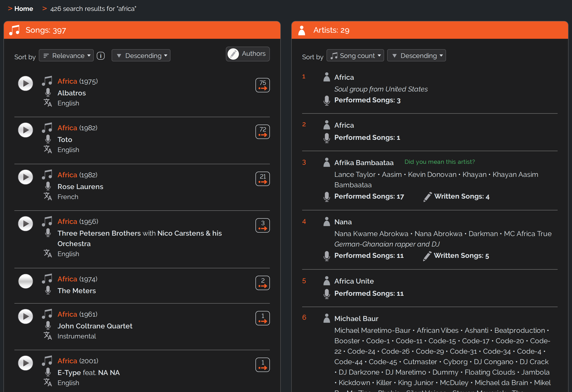Click the Songs: 397 panel header
This screenshot has width=572, height=392.
click(142, 30)
